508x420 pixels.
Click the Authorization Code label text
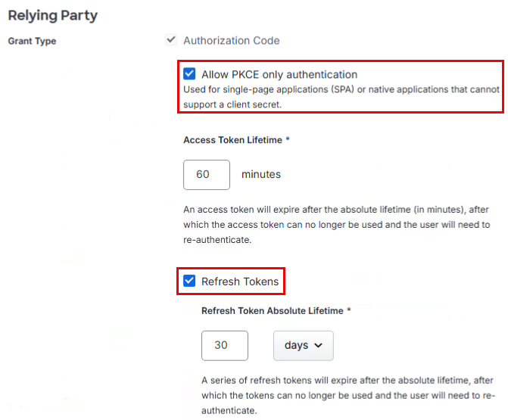(x=232, y=41)
